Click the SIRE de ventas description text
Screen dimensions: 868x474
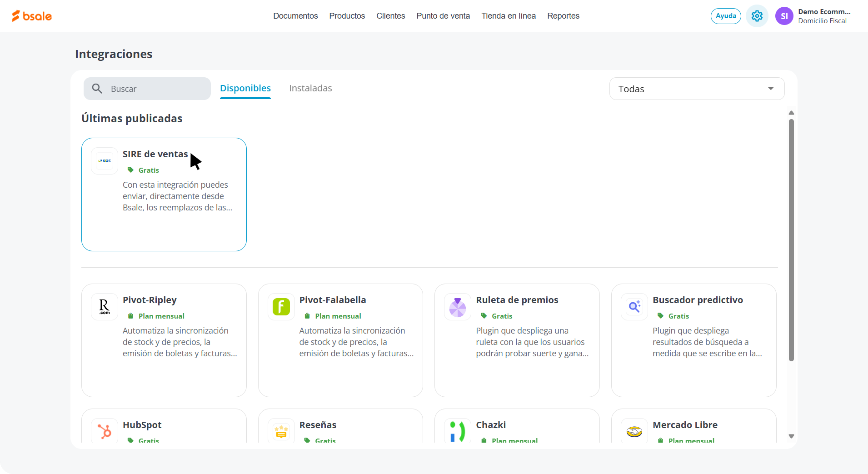pos(178,196)
